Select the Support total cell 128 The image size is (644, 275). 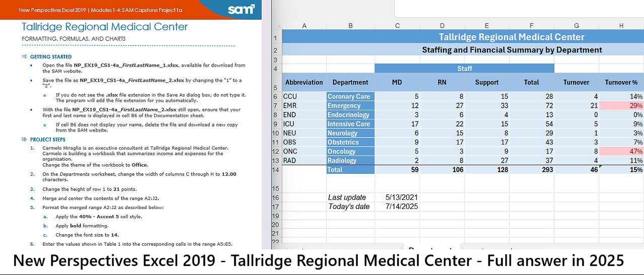point(487,170)
